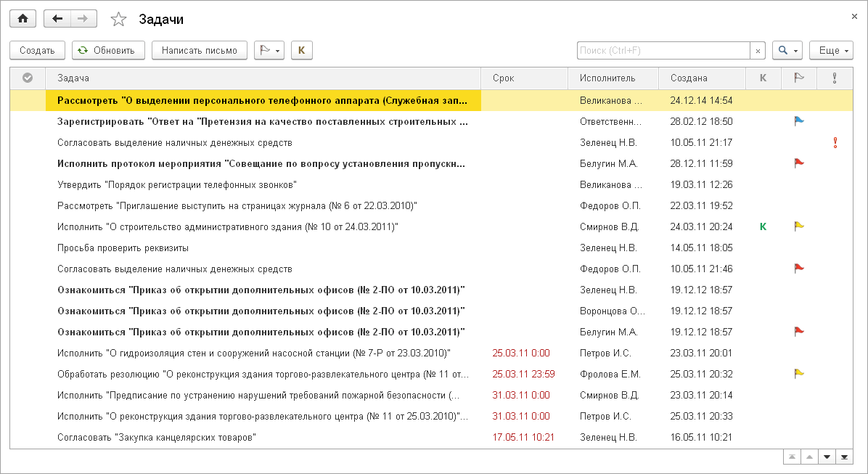Click the green K on Смирнов В.Д. row
Image resolution: width=868 pixels, height=474 pixels.
[x=763, y=226]
